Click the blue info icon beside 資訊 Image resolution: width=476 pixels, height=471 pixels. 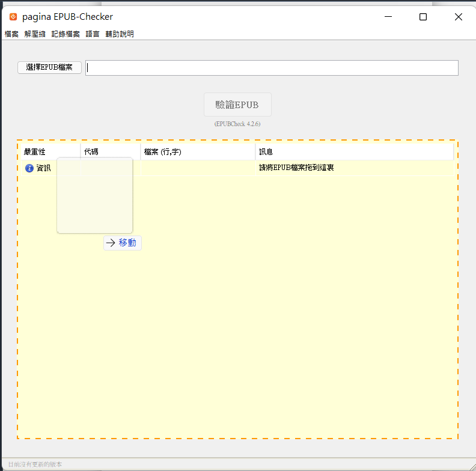pyautogui.click(x=29, y=168)
